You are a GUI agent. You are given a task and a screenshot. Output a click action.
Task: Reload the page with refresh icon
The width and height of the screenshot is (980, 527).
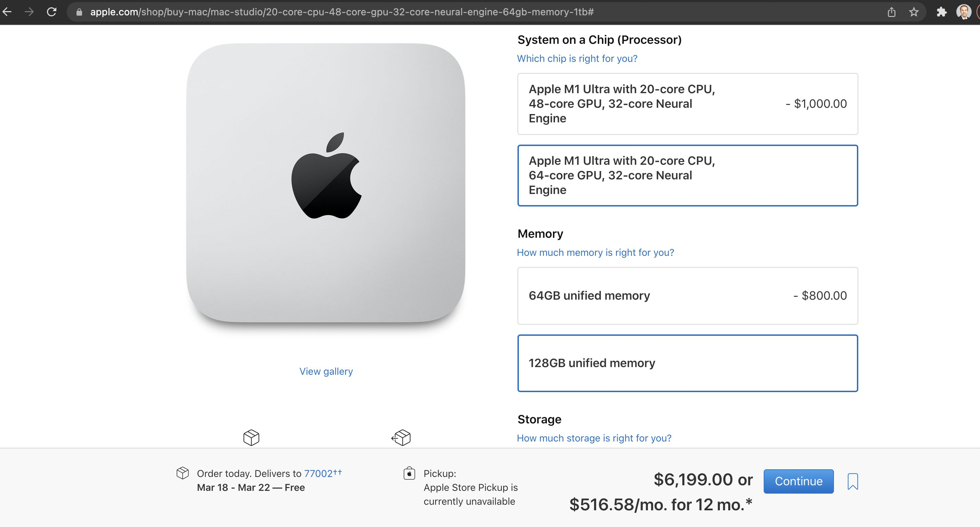pyautogui.click(x=51, y=12)
